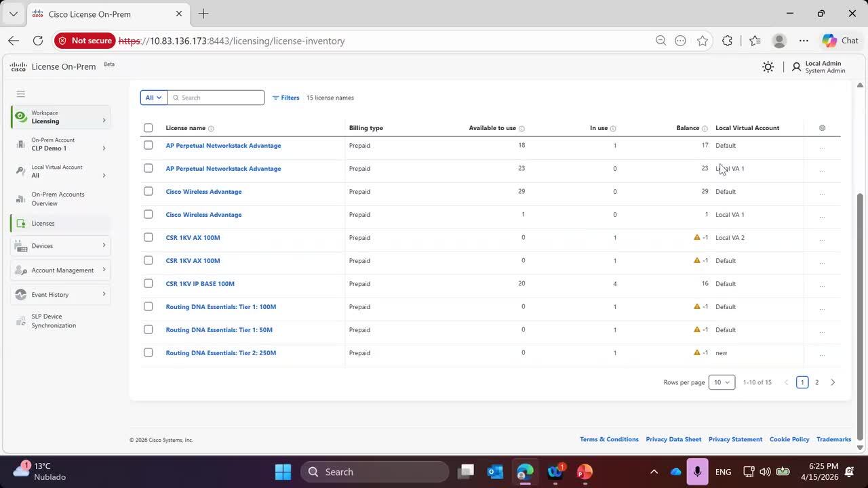The image size is (868, 488).
Task: Click info icon next to License name
Action: point(211,129)
